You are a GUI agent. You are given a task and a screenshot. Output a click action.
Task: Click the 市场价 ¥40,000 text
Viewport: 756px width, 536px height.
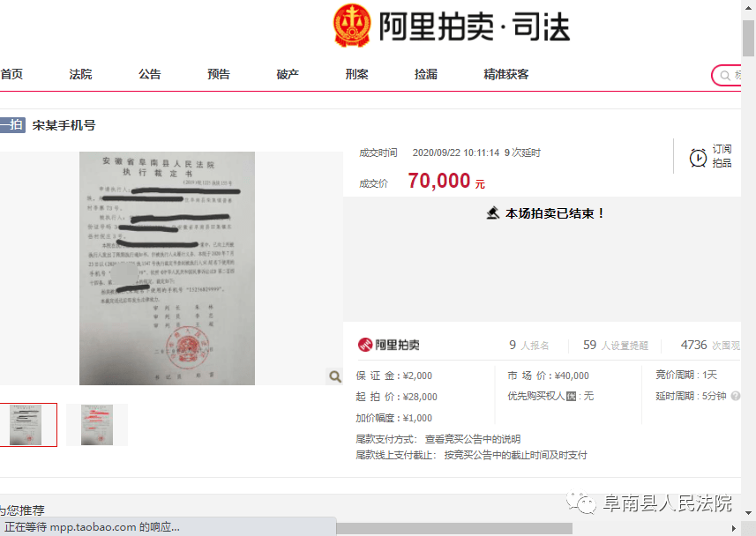[548, 376]
